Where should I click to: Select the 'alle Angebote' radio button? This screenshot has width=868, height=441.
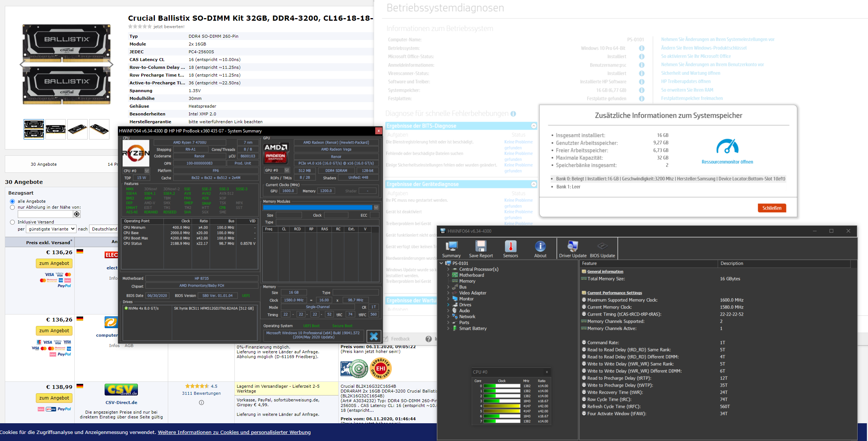[x=13, y=201]
